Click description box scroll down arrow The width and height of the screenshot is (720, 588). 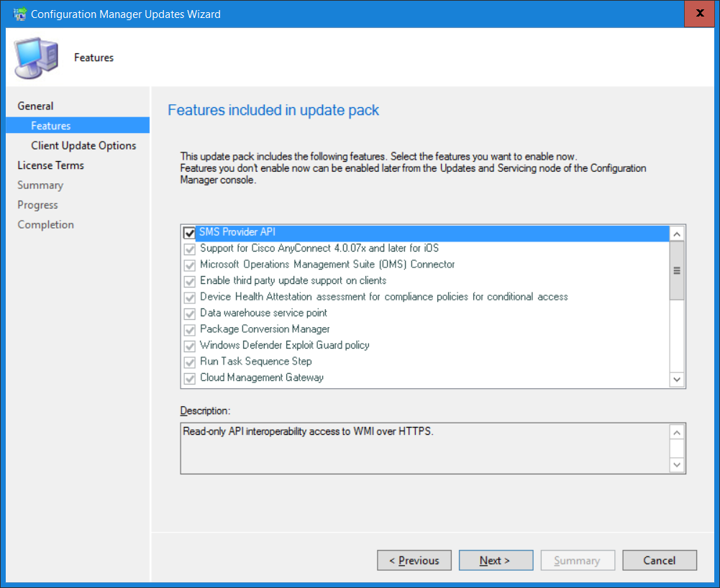[x=677, y=464]
